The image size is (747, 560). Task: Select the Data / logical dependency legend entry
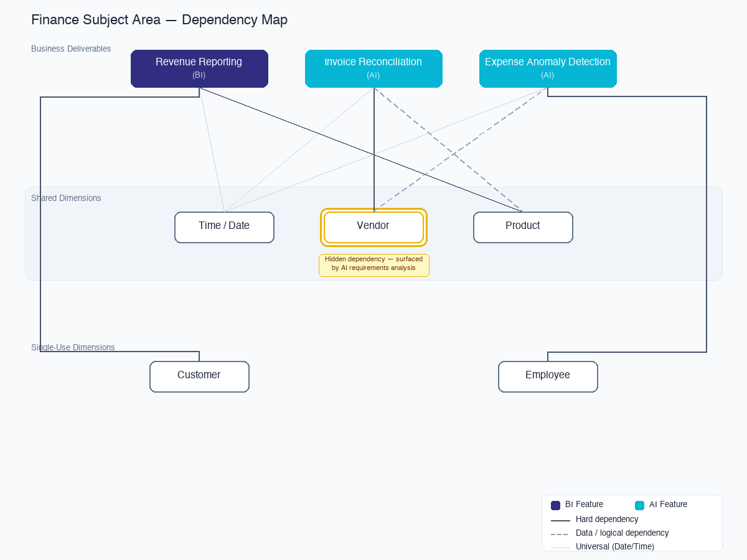point(622,533)
